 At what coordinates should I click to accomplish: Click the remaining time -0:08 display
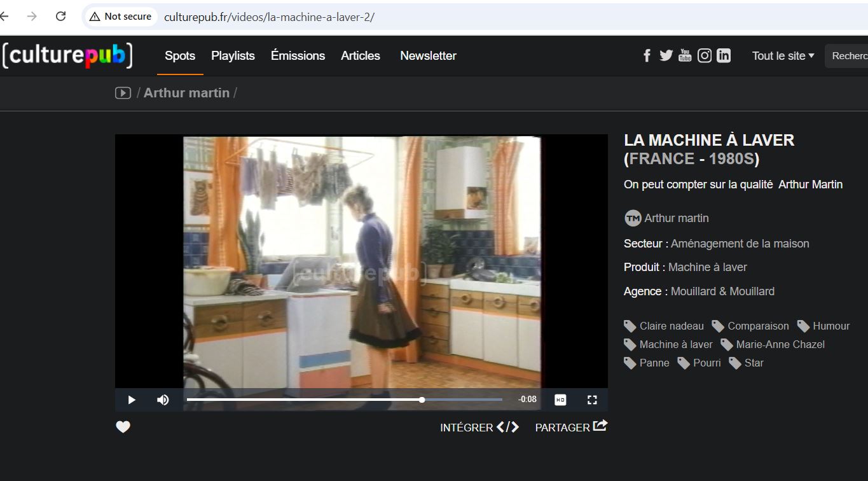click(527, 400)
